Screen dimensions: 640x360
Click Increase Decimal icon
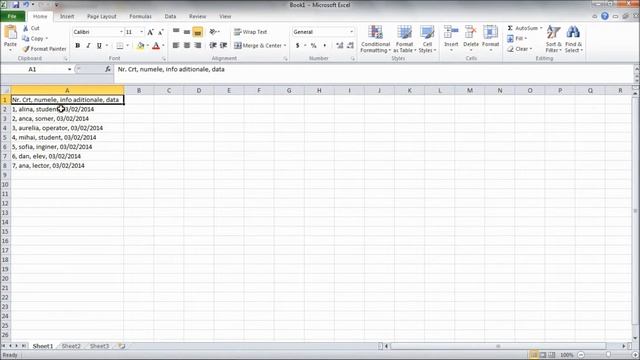coord(340,45)
